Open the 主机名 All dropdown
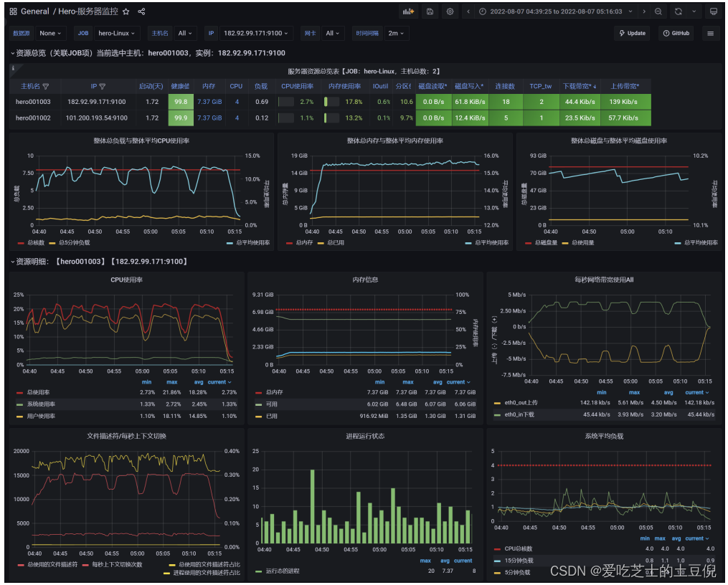 185,34
